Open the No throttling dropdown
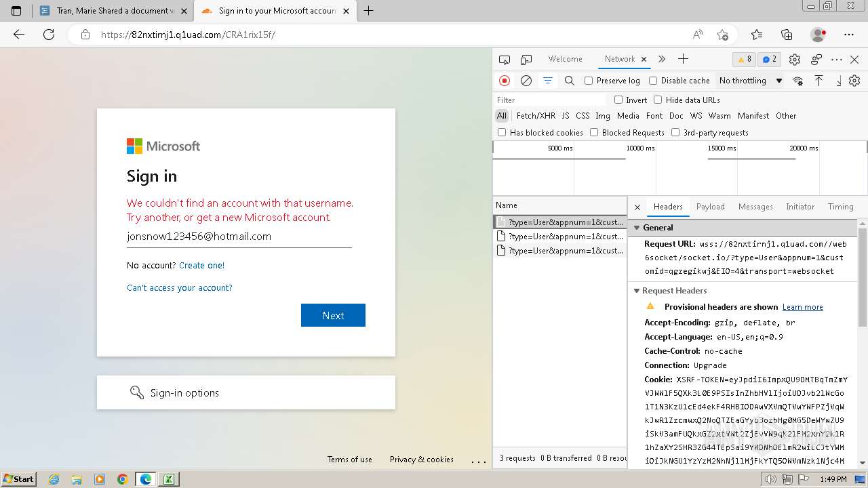The height and width of the screenshot is (488, 868). (751, 81)
